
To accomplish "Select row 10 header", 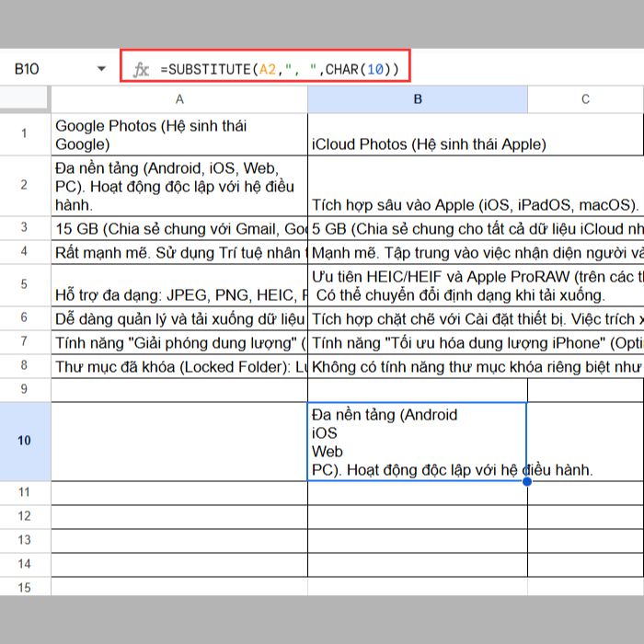I will pos(25,441).
